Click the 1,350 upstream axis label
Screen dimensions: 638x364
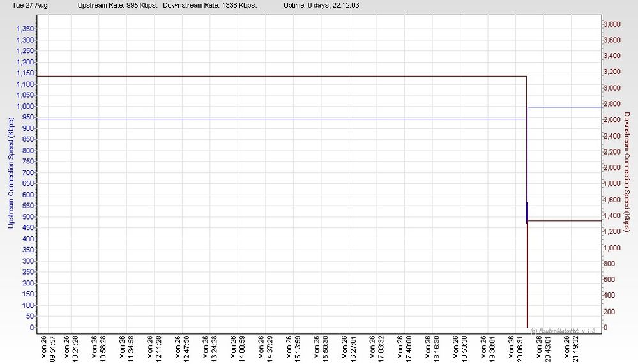[26, 29]
